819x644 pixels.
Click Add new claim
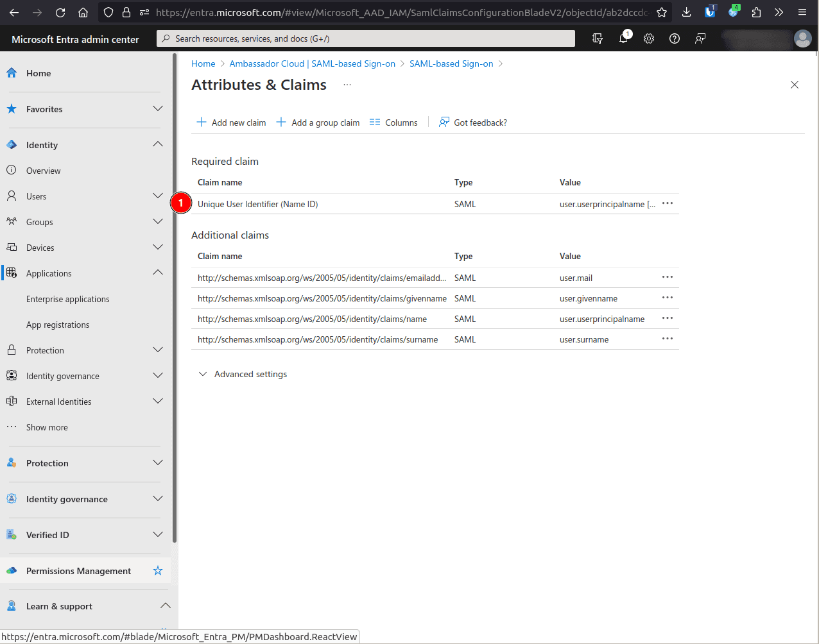(x=231, y=123)
